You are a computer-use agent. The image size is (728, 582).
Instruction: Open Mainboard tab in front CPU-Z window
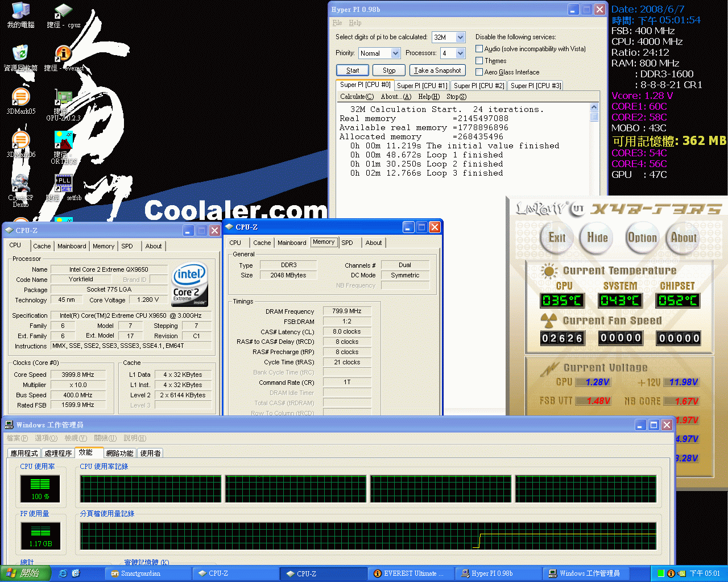(292, 243)
